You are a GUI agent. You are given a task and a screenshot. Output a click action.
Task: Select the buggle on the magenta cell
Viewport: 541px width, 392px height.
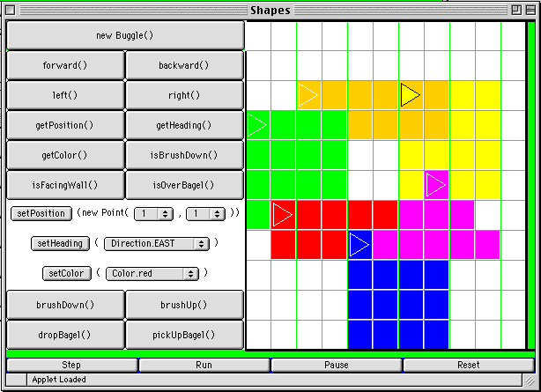coord(435,185)
